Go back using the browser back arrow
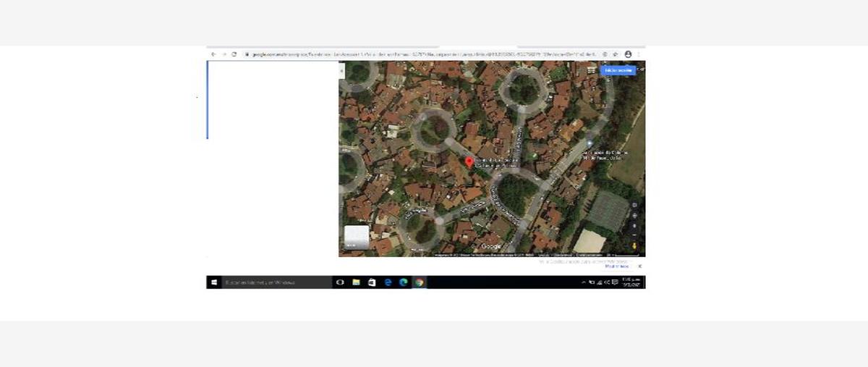Image resolution: width=868 pixels, height=367 pixels. (x=213, y=54)
